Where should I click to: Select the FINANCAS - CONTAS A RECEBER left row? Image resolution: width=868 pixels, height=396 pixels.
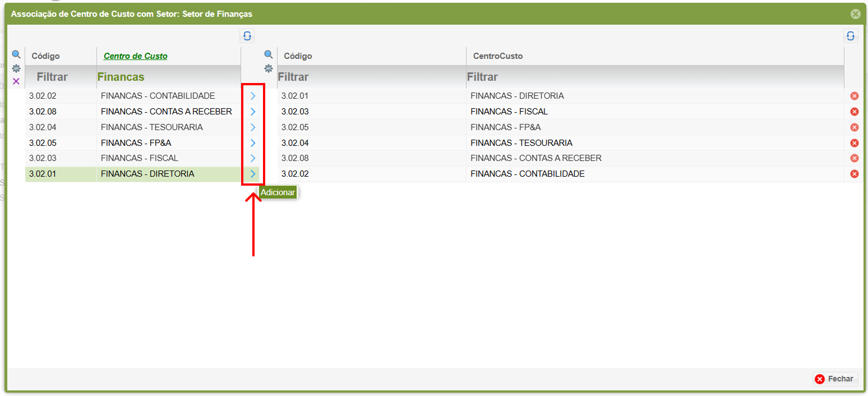coord(166,112)
